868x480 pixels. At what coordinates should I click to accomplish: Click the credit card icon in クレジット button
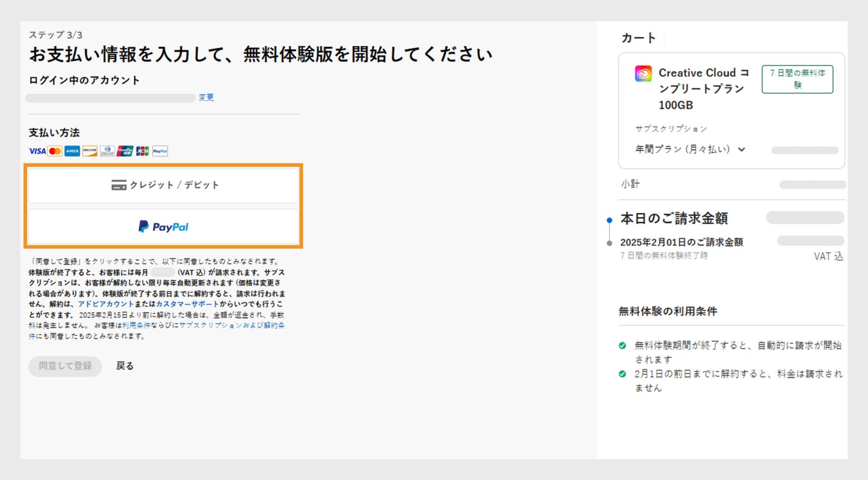(119, 185)
